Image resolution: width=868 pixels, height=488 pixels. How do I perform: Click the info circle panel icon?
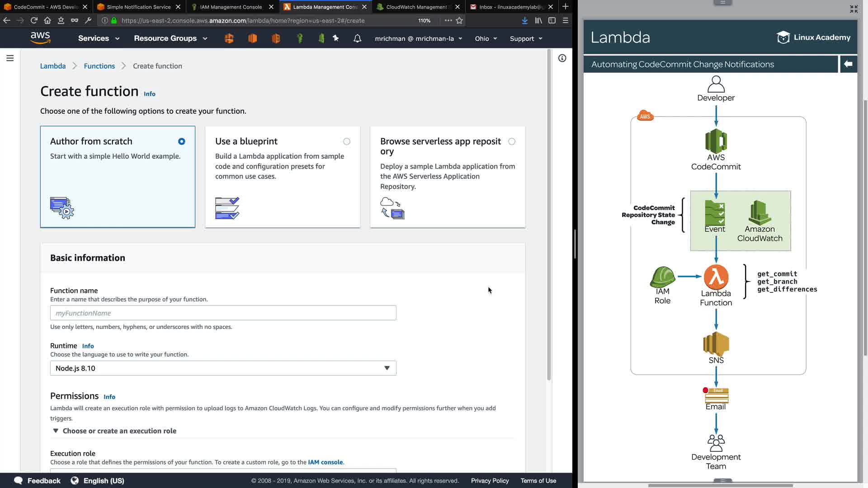point(562,58)
